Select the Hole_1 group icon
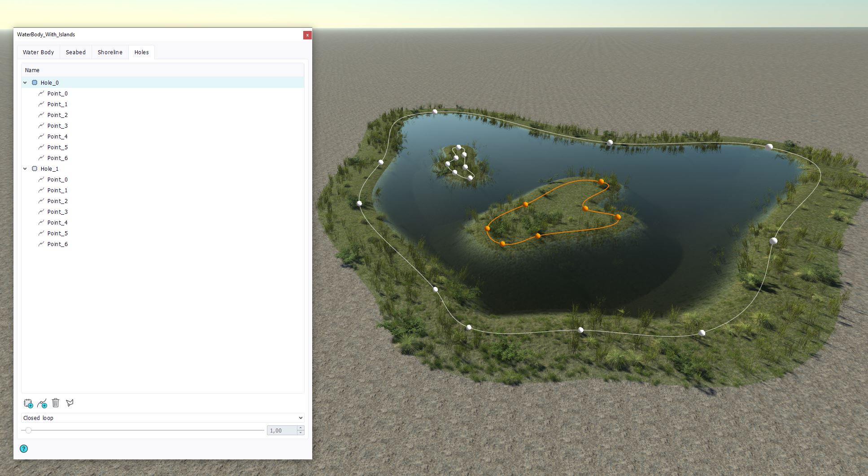Viewport: 868px width, 476px height. 35,169
